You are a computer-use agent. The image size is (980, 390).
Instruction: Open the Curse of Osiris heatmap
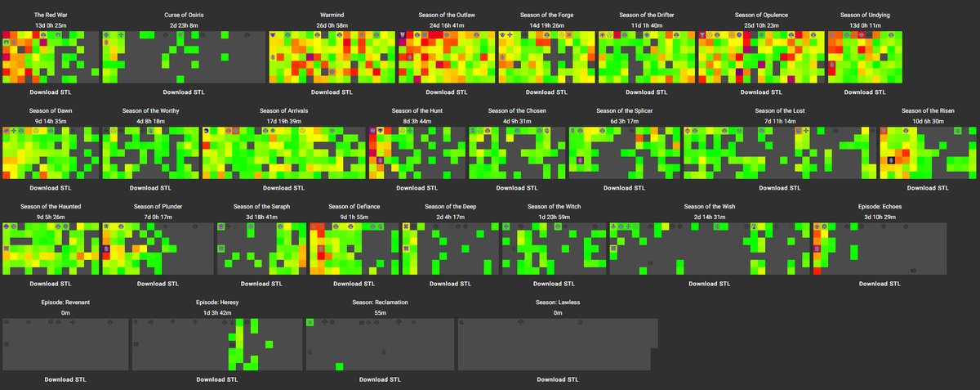pyautogui.click(x=183, y=57)
